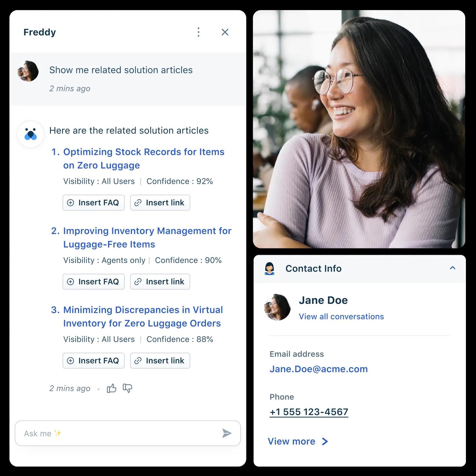The width and height of the screenshot is (476, 476).
Task: Insert link for Optimizing Stock Records article
Action: [160, 203]
